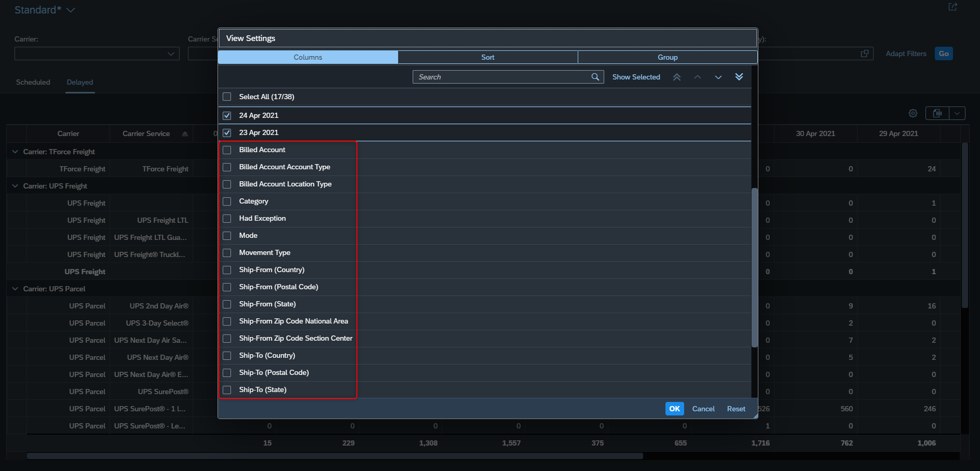
Task: Click the search magnifier icon in View Settings
Action: pos(595,77)
